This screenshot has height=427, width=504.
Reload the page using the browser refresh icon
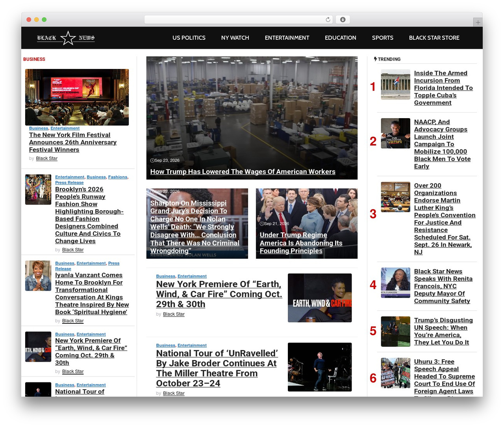coord(328,20)
